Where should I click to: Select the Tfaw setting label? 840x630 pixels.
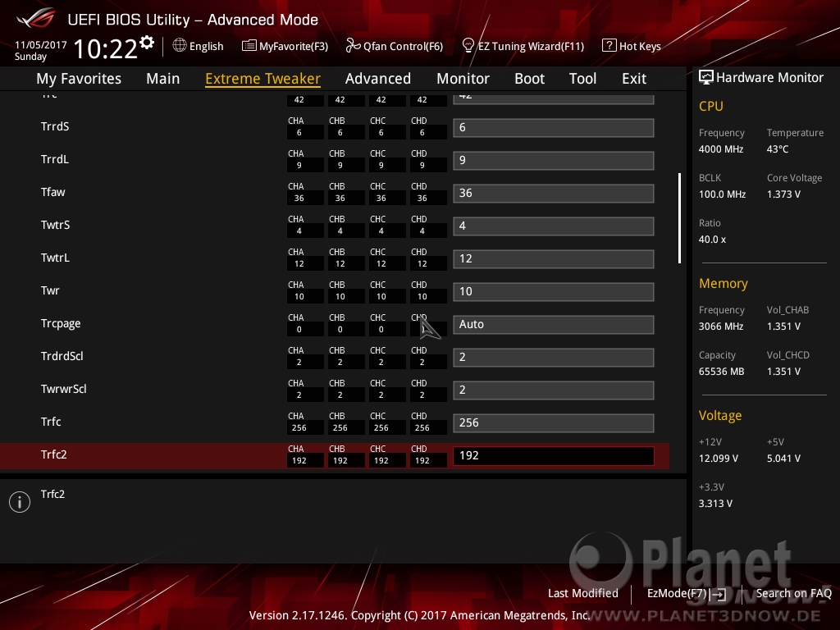[52, 192]
